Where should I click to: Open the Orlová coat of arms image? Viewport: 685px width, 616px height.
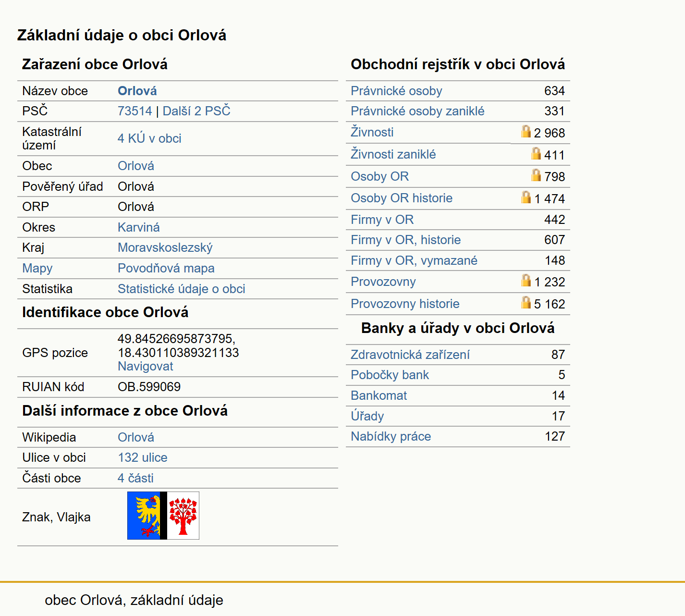click(x=163, y=516)
